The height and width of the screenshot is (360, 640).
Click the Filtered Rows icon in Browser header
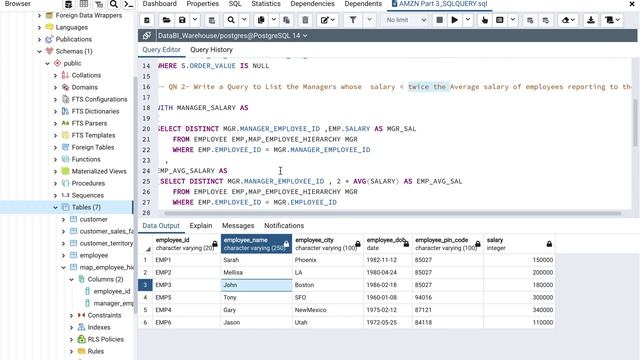[x=99, y=4]
